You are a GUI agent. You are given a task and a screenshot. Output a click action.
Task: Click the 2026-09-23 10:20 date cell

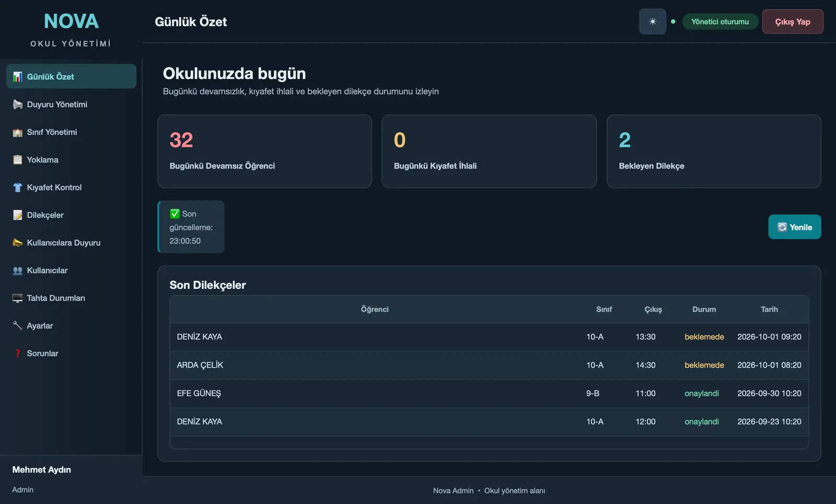click(769, 421)
